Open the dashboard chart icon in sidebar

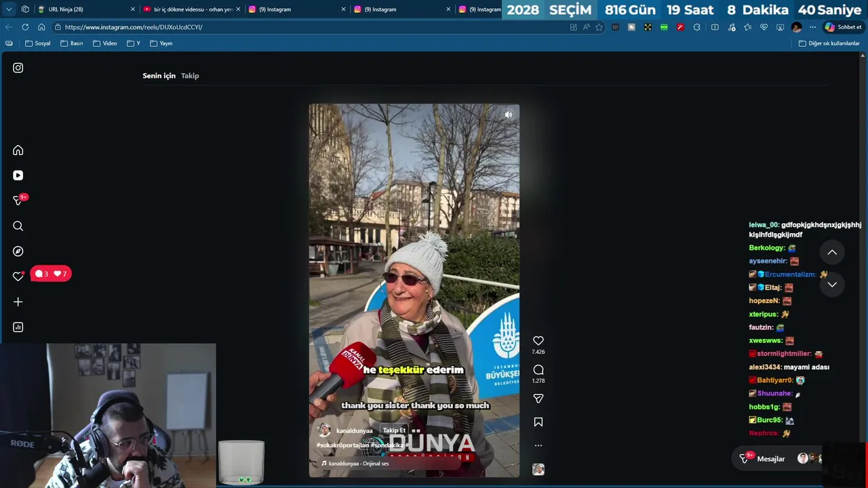(18, 327)
